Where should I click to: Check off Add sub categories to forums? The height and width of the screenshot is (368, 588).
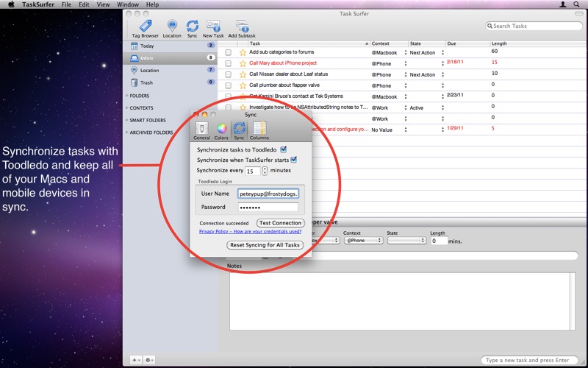pyautogui.click(x=228, y=52)
